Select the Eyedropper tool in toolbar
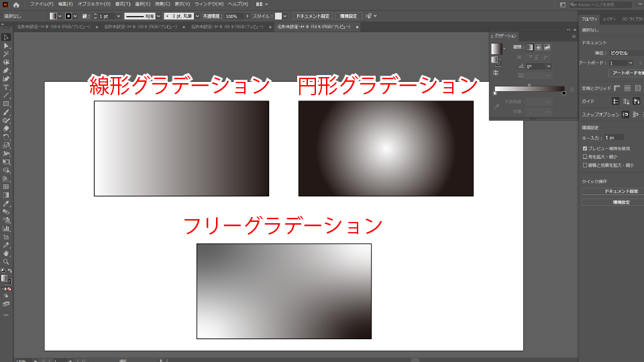This screenshot has height=362, width=644. click(6, 204)
